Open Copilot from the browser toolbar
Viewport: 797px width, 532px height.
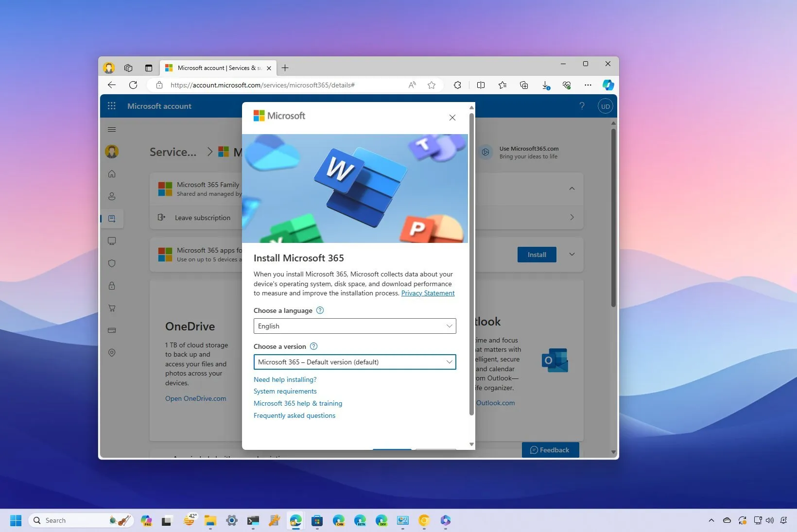pos(608,85)
